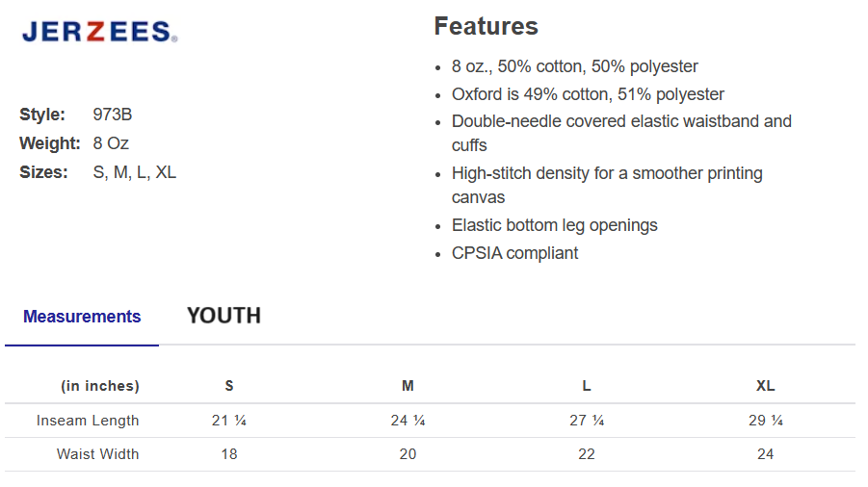Click the small inseam value 21 ¼
The image size is (868, 487).
[x=229, y=421]
